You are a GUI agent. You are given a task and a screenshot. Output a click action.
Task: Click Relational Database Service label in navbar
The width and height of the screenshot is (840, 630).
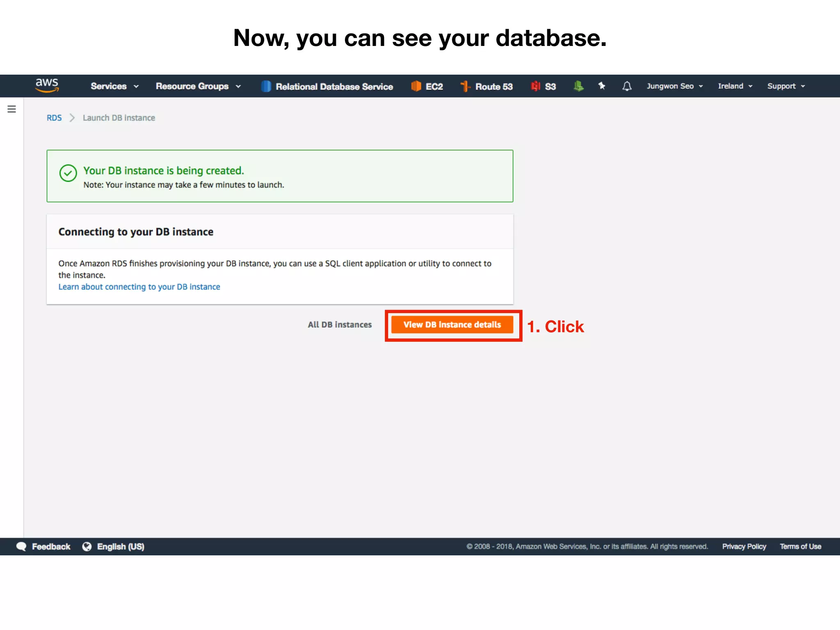coord(334,87)
